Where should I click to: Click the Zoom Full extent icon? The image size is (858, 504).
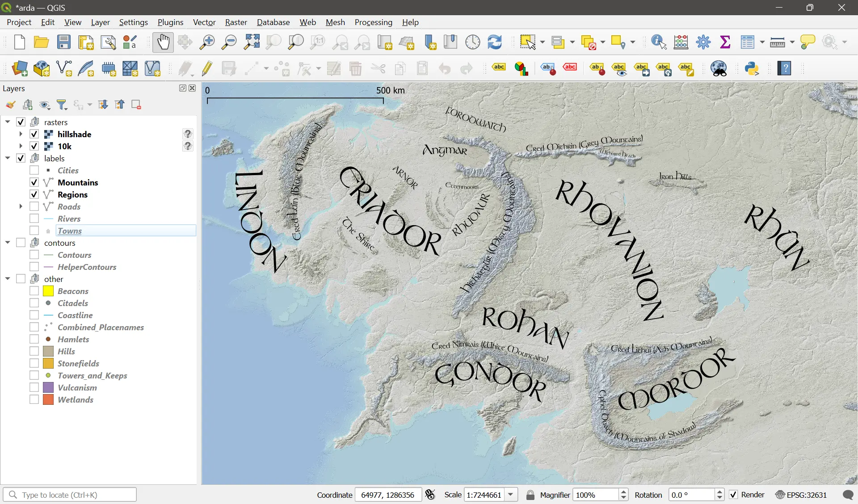(252, 42)
